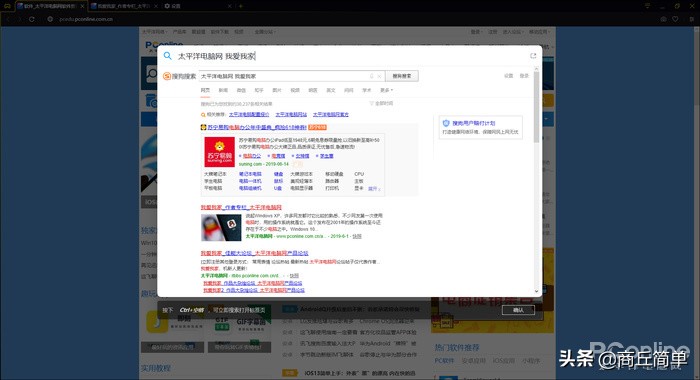The image size is (700, 380).
Task: Click the shield icon in the privacy plan card
Action: 446,123
